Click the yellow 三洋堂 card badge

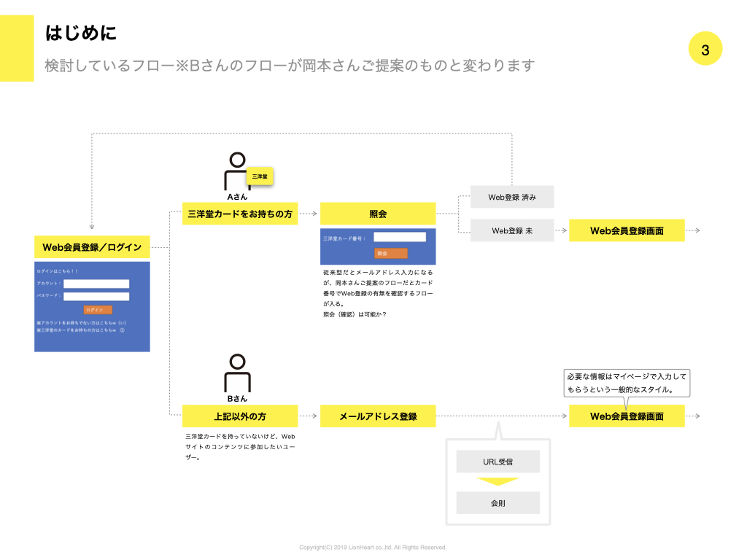259,176
